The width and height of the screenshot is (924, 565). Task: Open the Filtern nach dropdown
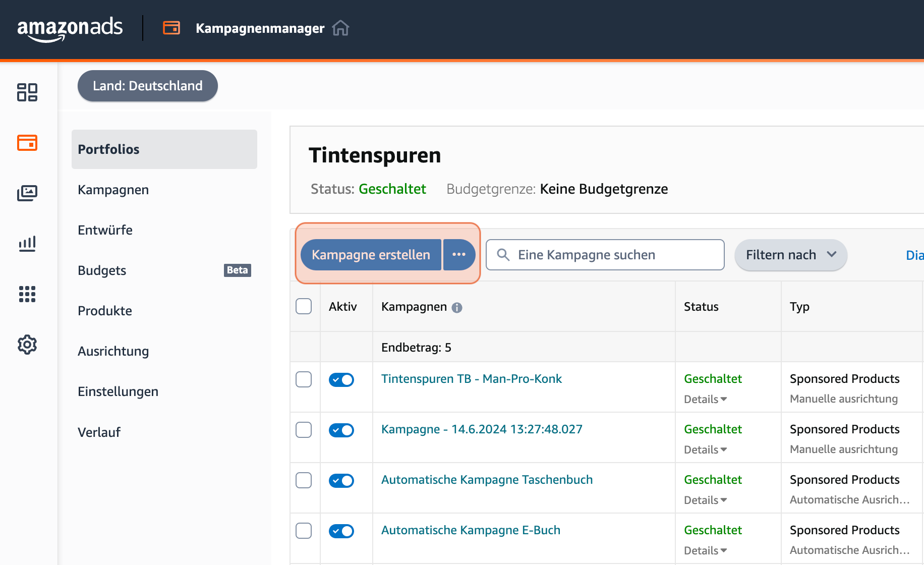[790, 255]
